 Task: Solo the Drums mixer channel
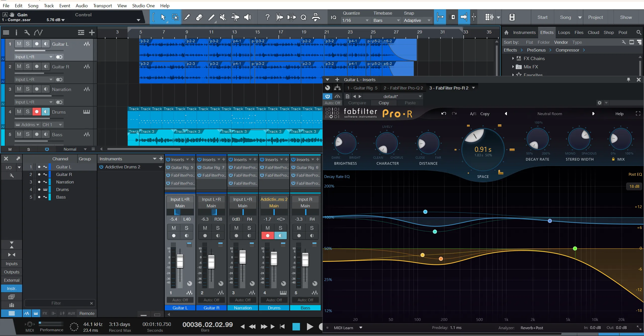point(280,228)
